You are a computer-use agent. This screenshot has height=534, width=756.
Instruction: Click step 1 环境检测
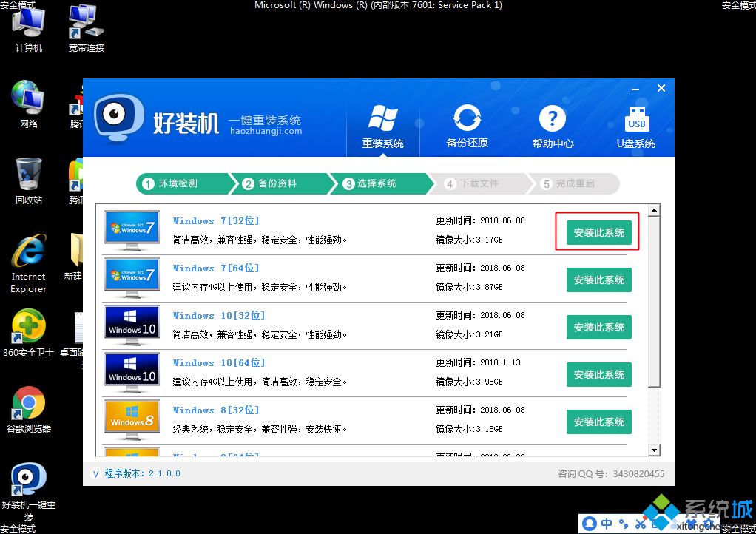coord(181,183)
